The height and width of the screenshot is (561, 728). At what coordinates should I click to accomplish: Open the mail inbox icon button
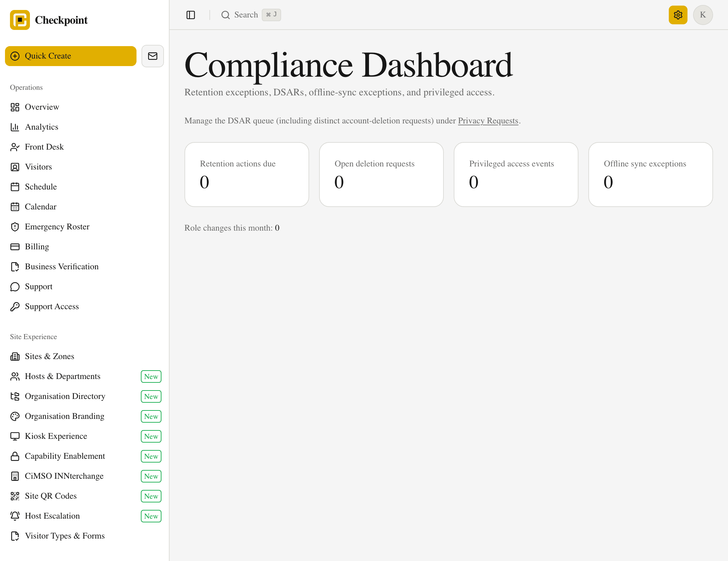point(153,56)
